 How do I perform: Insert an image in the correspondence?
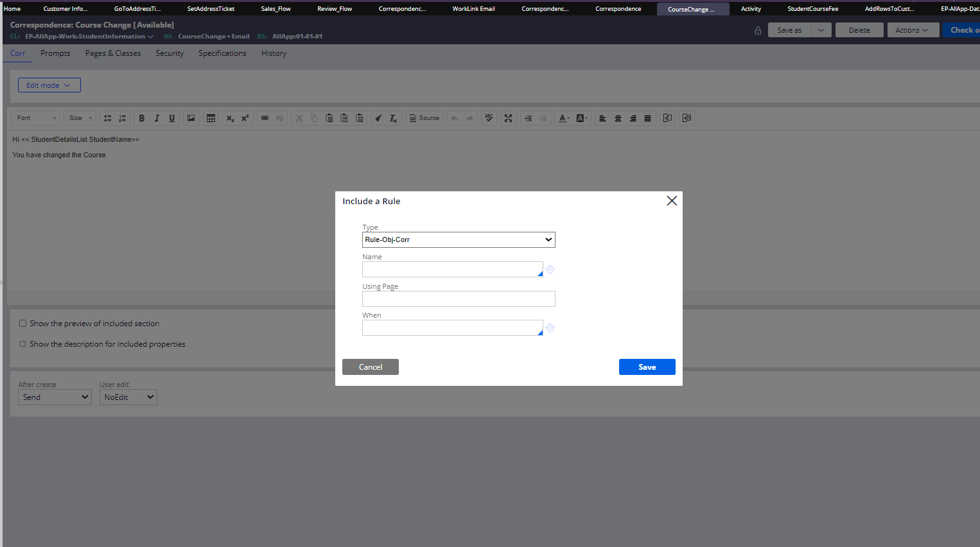tap(191, 118)
